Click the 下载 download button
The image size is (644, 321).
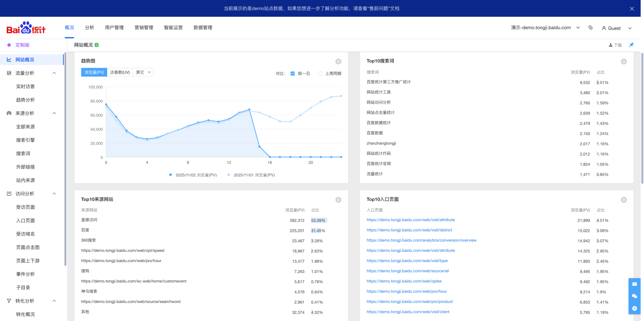[615, 45]
